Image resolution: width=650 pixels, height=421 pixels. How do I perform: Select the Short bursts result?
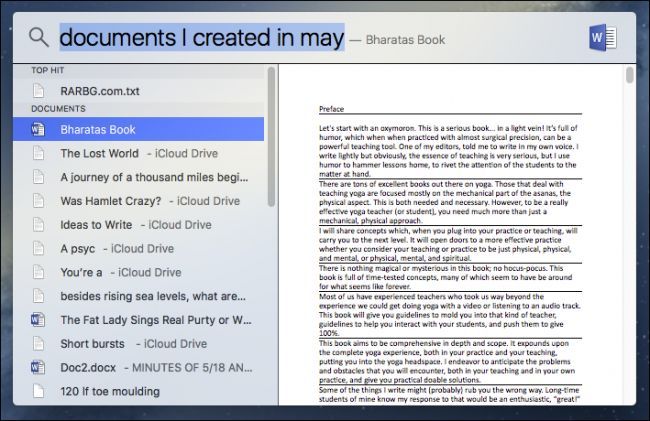pyautogui.click(x=138, y=344)
